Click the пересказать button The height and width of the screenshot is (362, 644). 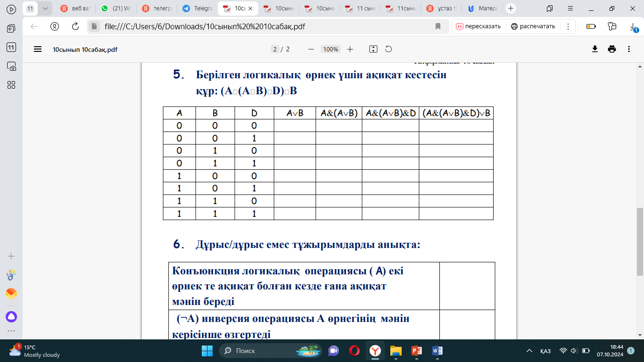479,26
